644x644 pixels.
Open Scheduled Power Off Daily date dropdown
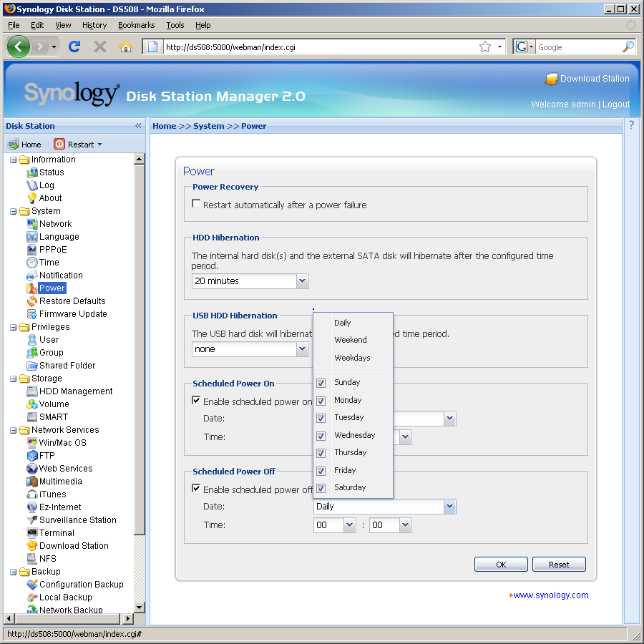[x=385, y=507]
